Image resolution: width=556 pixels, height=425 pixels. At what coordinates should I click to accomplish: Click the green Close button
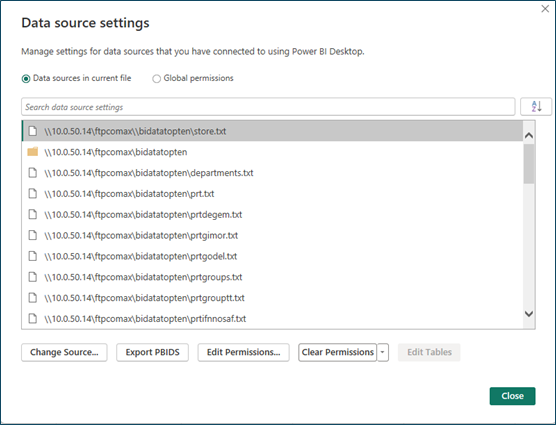[x=512, y=396]
